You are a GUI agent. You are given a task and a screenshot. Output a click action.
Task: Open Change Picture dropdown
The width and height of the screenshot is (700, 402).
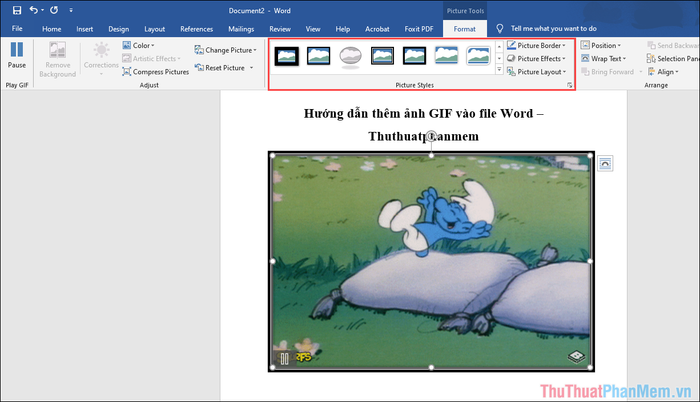[x=225, y=50]
